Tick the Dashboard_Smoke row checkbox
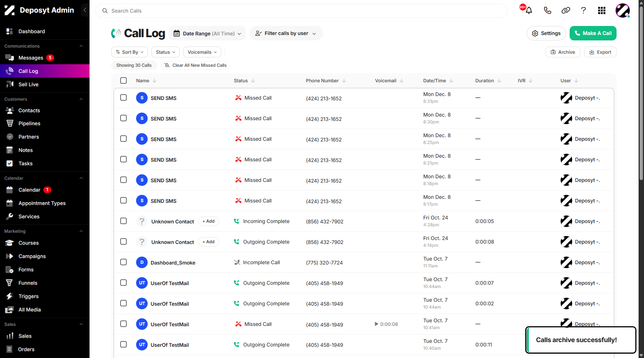Viewport: 644px width, 358px height. 123,262
